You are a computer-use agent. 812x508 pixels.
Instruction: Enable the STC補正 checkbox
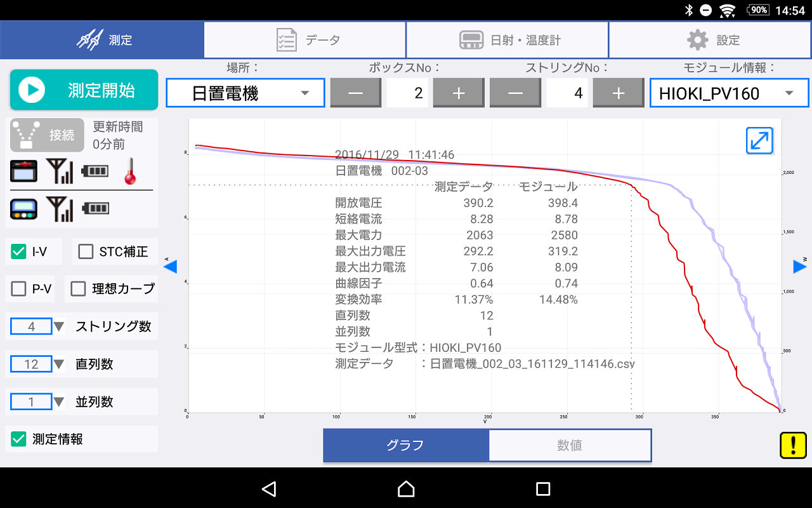(x=86, y=252)
